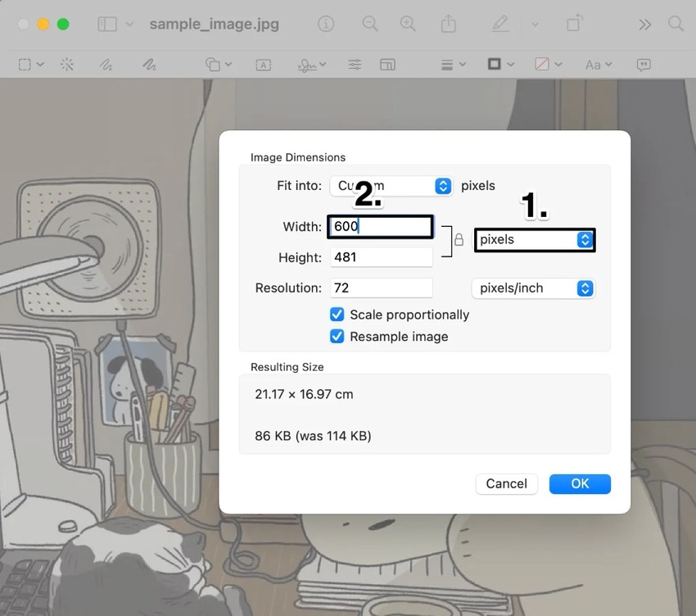696x616 pixels.
Task: Toggle the Resample image checkbox
Action: click(x=337, y=336)
